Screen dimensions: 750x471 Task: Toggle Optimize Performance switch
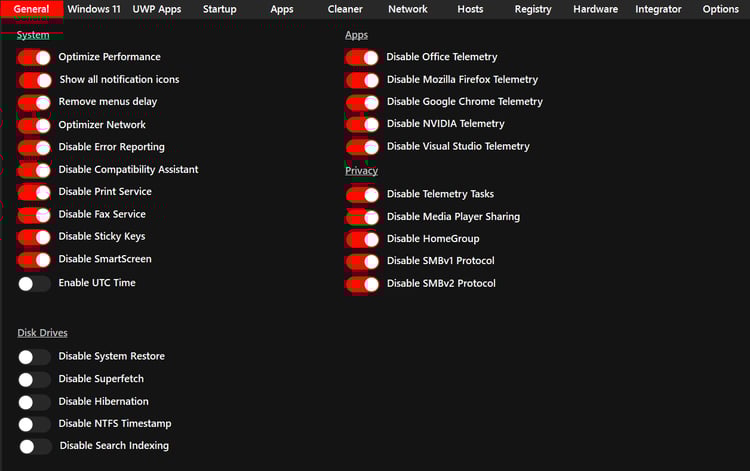[x=34, y=57]
